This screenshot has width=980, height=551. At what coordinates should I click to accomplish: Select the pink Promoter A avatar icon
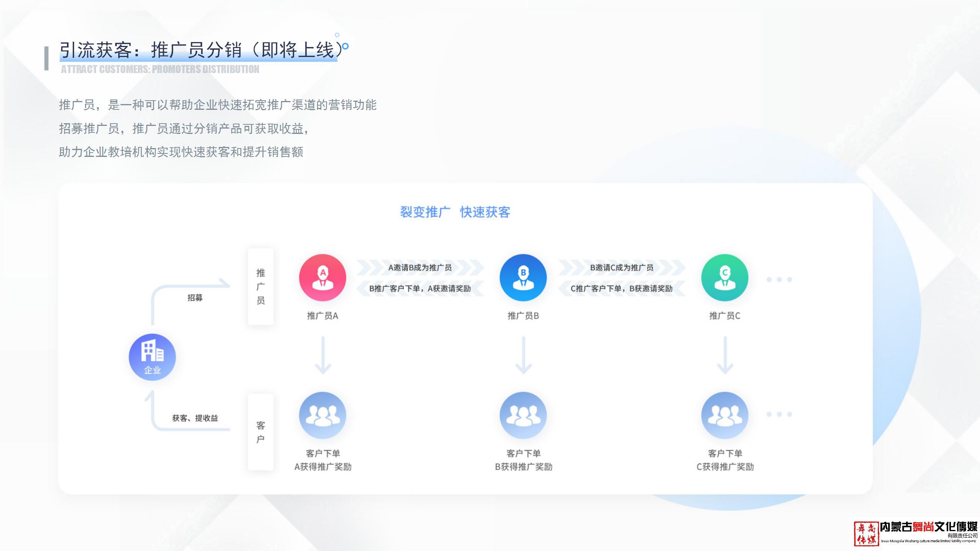pos(323,277)
